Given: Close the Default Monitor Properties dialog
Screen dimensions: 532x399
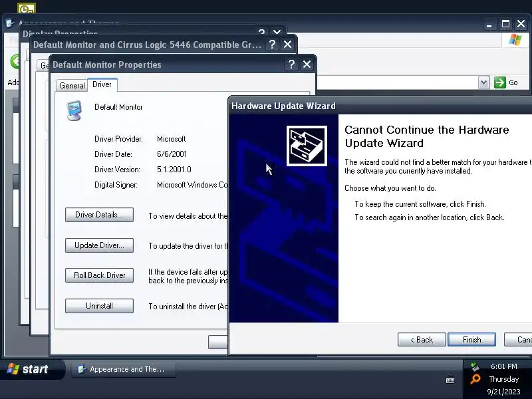Looking at the screenshot, I should click(x=307, y=64).
